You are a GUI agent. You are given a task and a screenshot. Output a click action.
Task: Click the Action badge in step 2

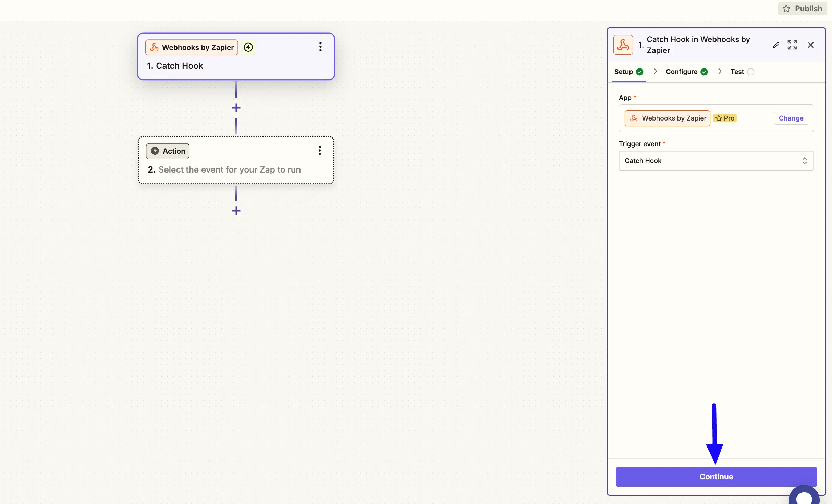168,151
